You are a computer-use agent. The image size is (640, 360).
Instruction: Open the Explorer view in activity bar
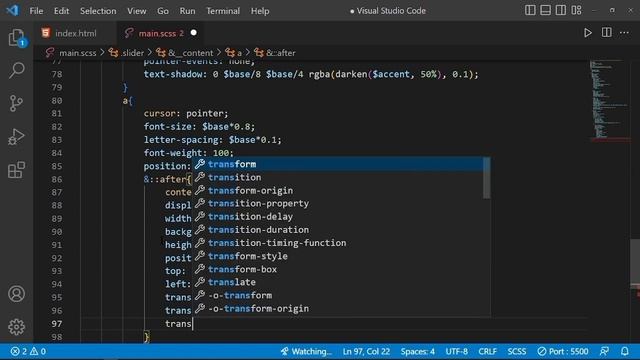(x=17, y=38)
